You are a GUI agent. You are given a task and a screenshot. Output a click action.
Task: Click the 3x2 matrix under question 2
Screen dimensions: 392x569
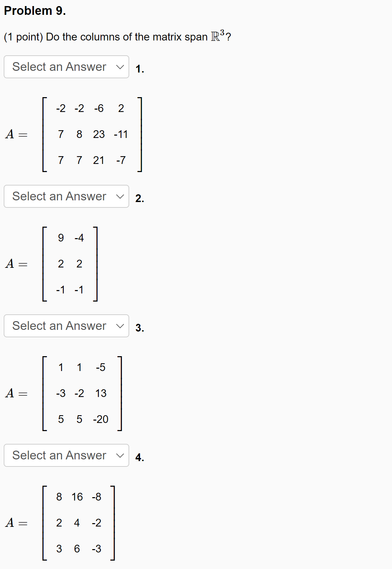tap(70, 264)
